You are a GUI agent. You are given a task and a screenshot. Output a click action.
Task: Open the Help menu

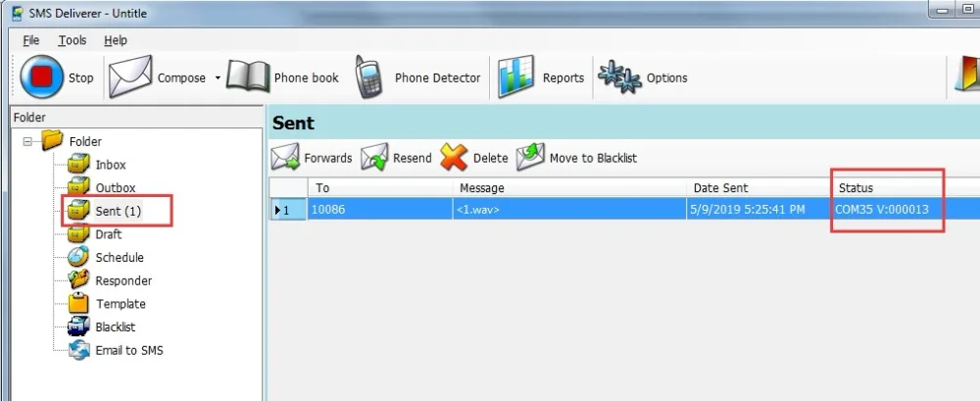pos(116,40)
